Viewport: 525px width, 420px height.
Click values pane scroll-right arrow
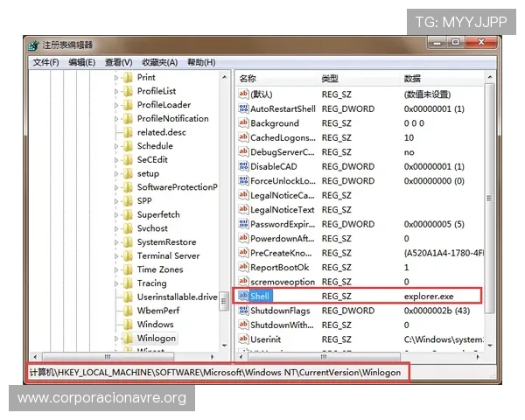coord(478,357)
